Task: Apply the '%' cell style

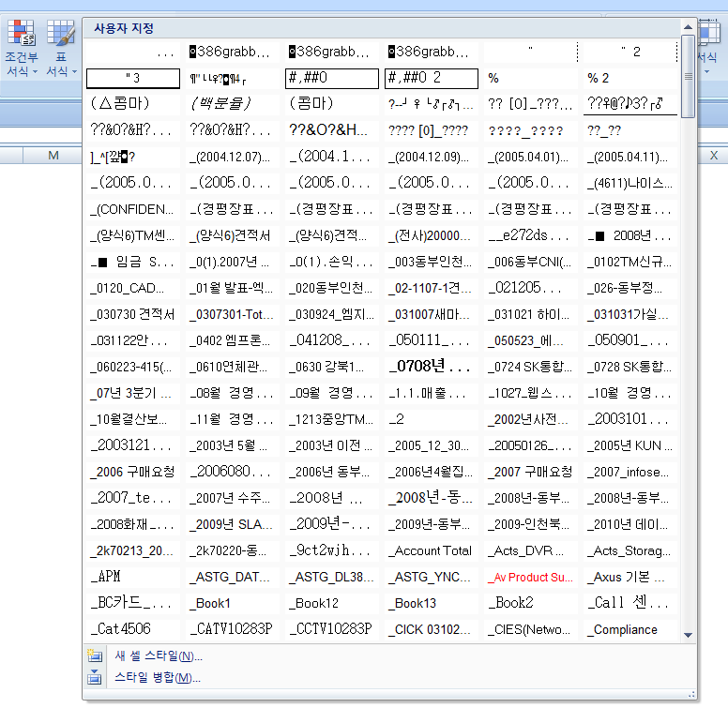Action: pos(531,78)
